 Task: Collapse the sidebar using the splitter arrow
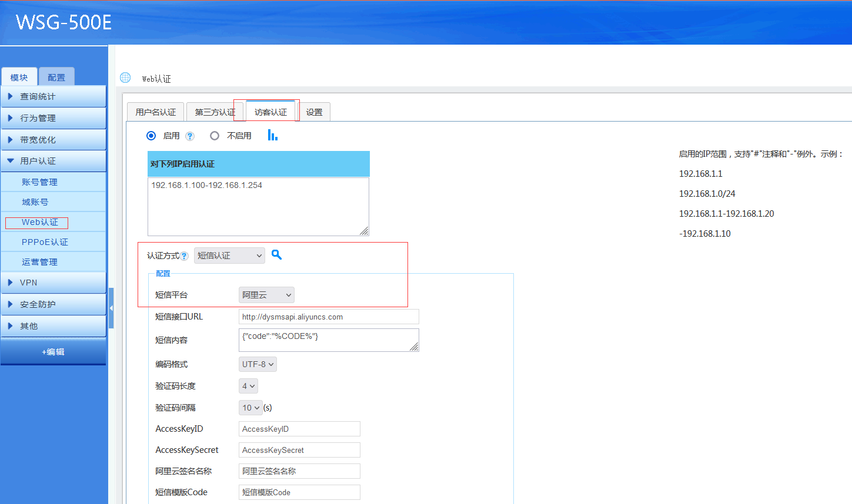[111, 308]
